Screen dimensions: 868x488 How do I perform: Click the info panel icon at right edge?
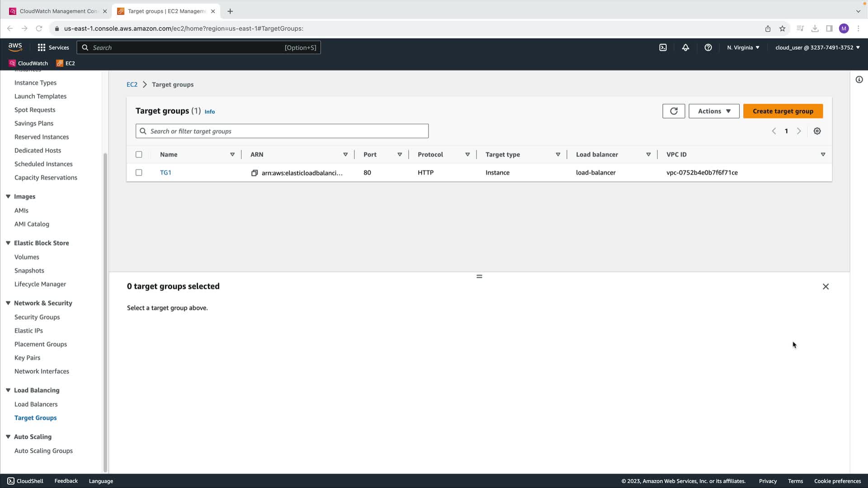[x=859, y=80]
